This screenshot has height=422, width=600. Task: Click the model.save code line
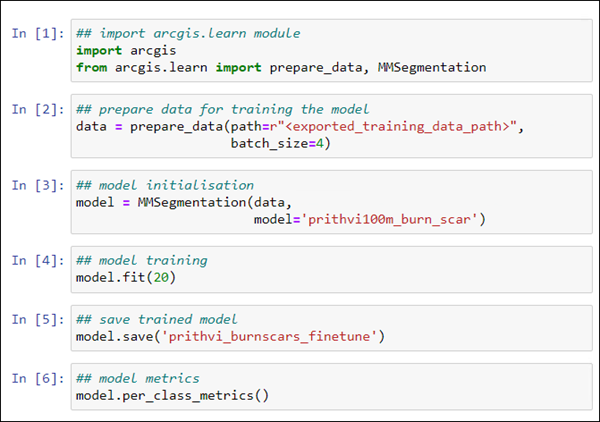(x=229, y=335)
